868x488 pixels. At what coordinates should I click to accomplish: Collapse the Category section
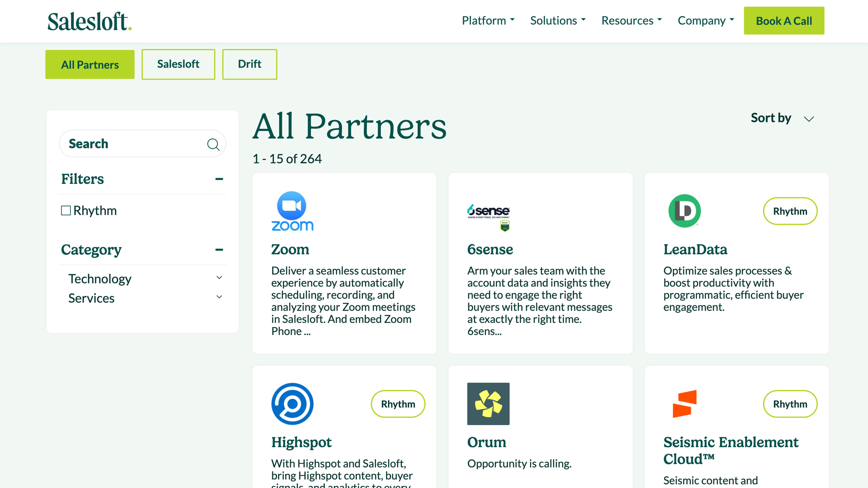click(x=219, y=250)
